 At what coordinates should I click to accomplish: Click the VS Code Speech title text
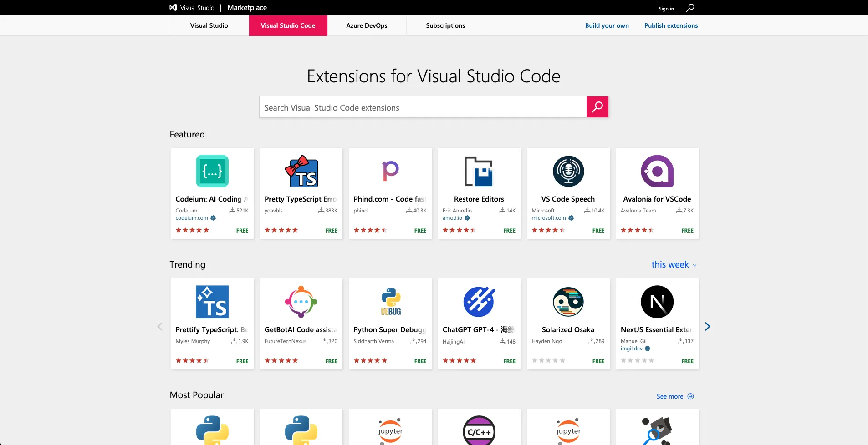pyautogui.click(x=568, y=199)
